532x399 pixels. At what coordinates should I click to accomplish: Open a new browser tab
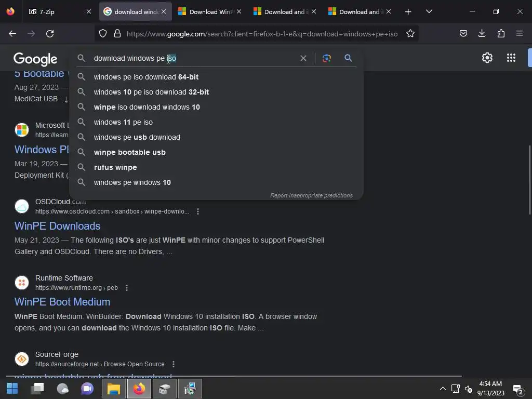408,12
